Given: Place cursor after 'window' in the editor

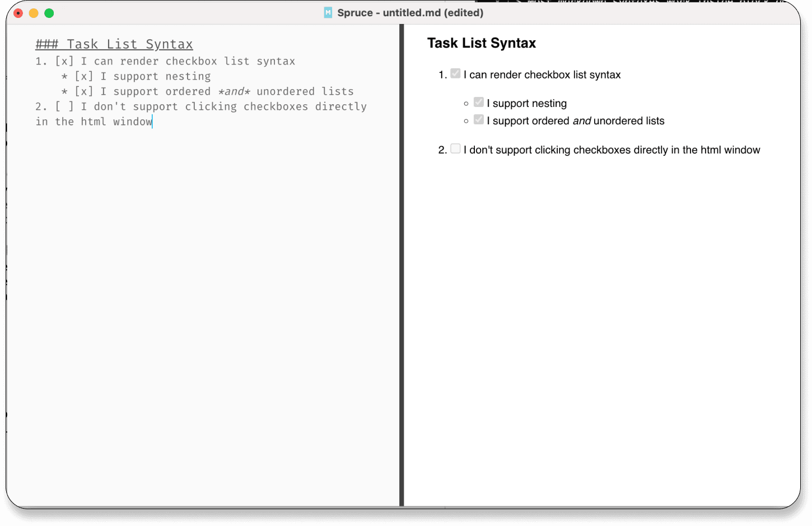Looking at the screenshot, I should 152,122.
